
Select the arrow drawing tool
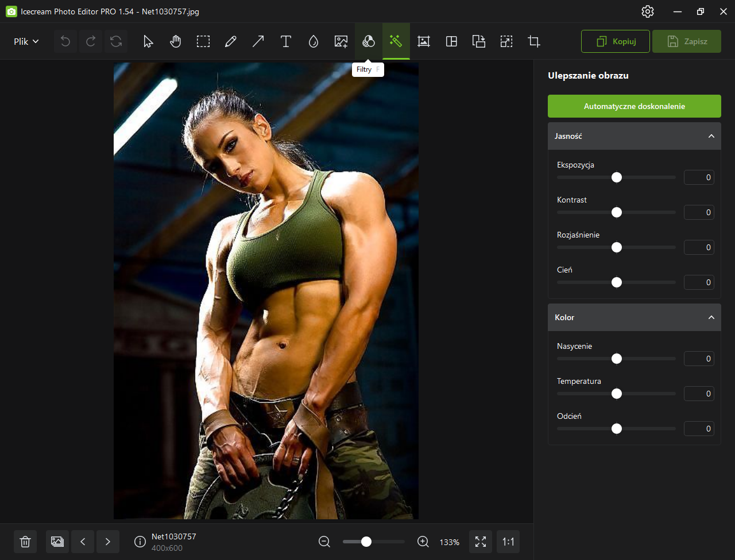258,41
